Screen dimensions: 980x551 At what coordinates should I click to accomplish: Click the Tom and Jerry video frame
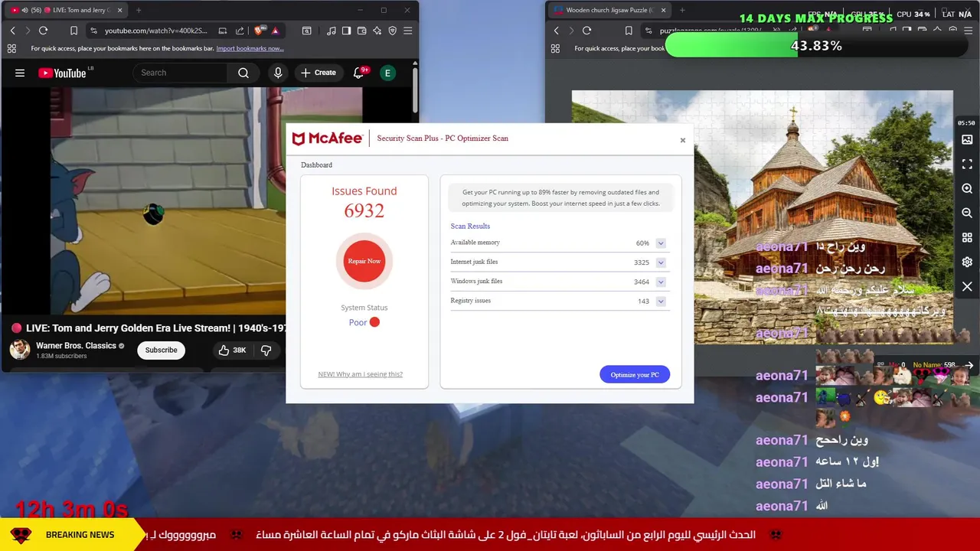pos(168,201)
